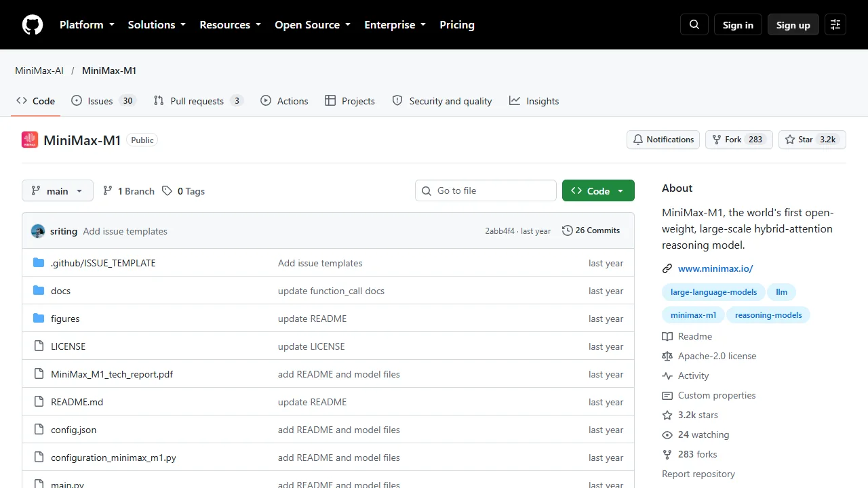
Task: Expand the Enterprise menu
Action: point(395,25)
